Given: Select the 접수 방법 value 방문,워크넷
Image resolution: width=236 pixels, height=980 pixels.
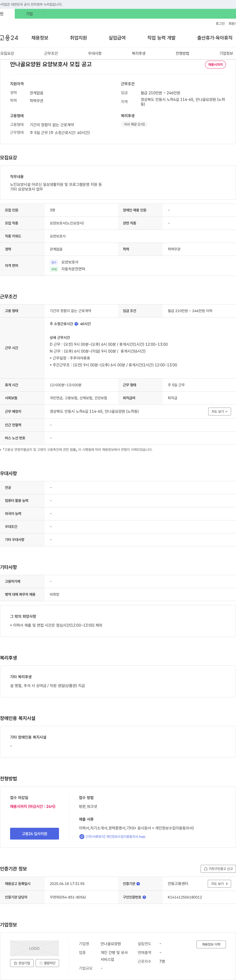Looking at the screenshot, I should point(88,806).
